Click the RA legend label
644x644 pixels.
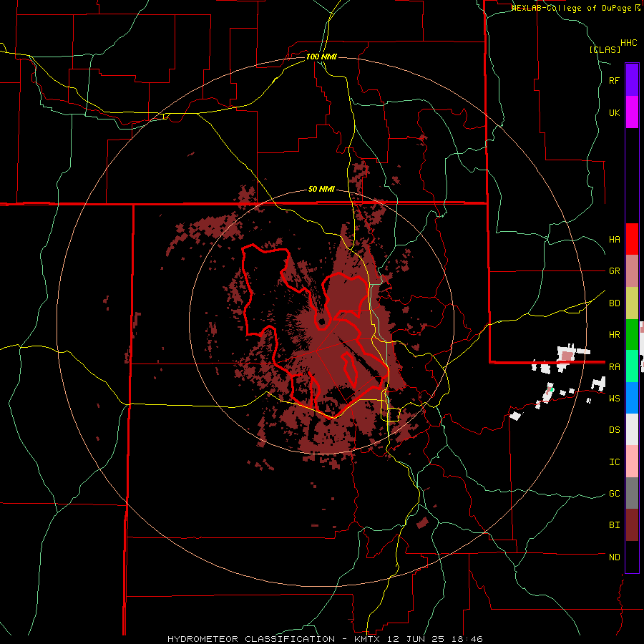pyautogui.click(x=615, y=367)
